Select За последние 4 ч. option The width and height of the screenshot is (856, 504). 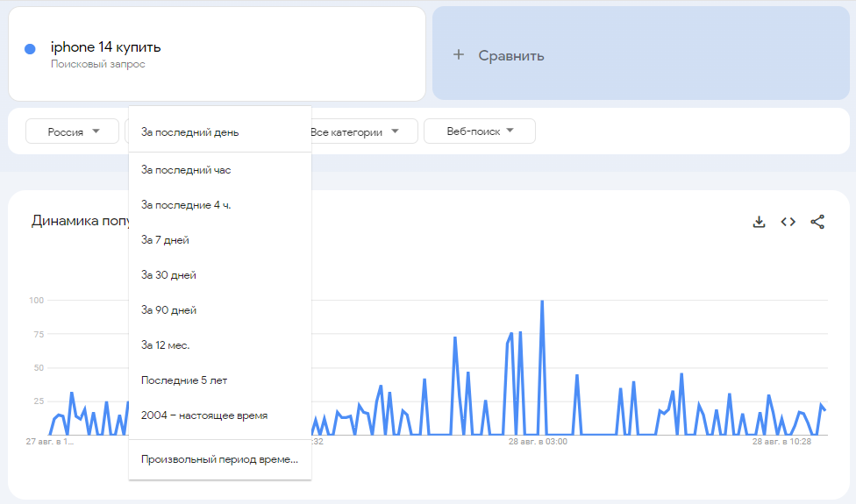tap(220, 205)
